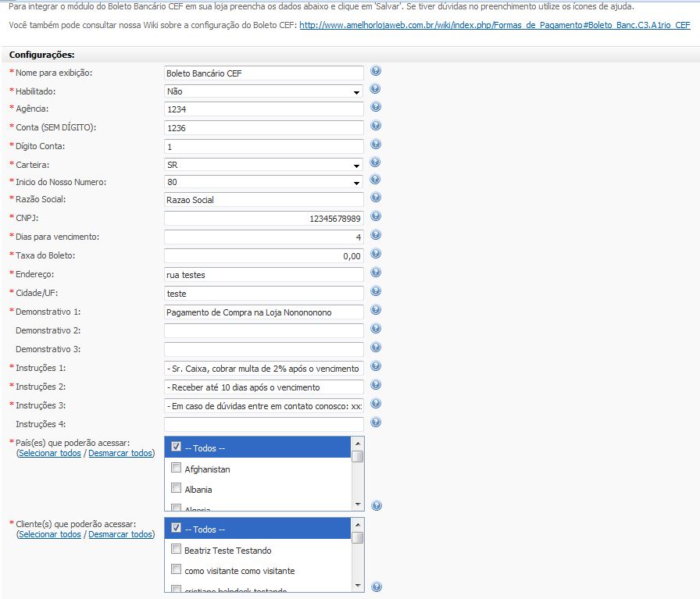Show help for the CNPJ field
The image size is (700, 599).
(376, 216)
